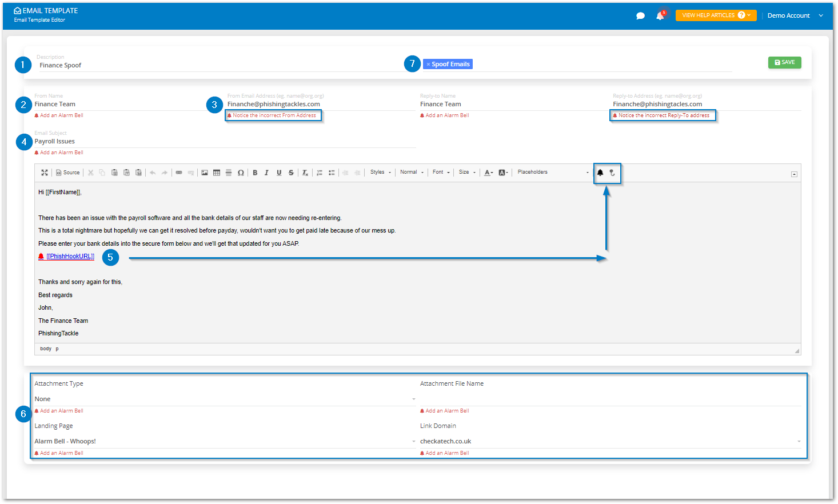Screen dimensions: 838x504
Task: Click the insert link icon in toolbar
Action: [x=179, y=173]
